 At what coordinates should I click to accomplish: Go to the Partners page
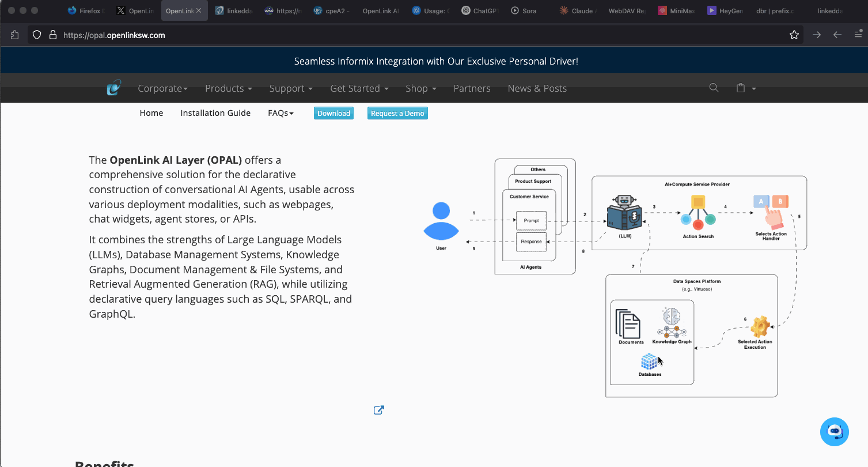click(472, 88)
